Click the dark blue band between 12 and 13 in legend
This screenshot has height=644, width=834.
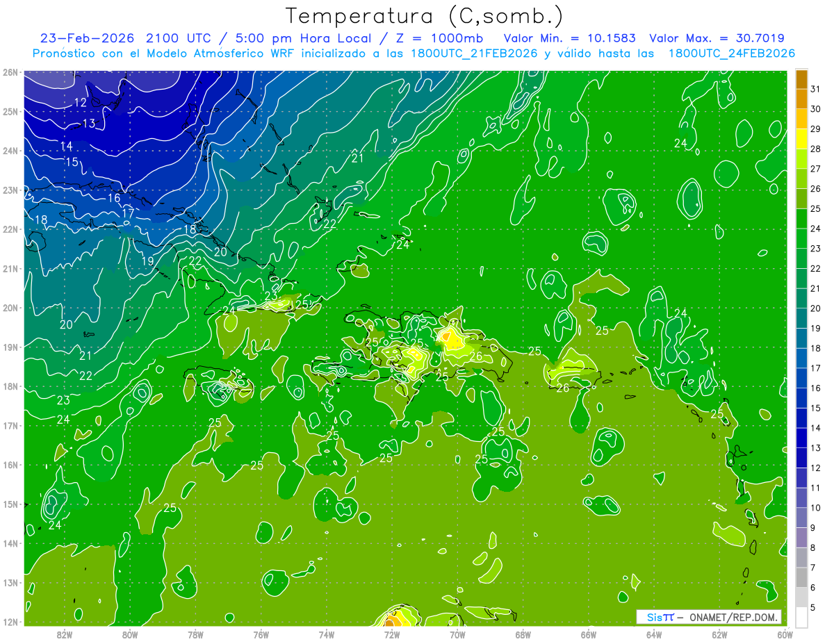(x=801, y=458)
